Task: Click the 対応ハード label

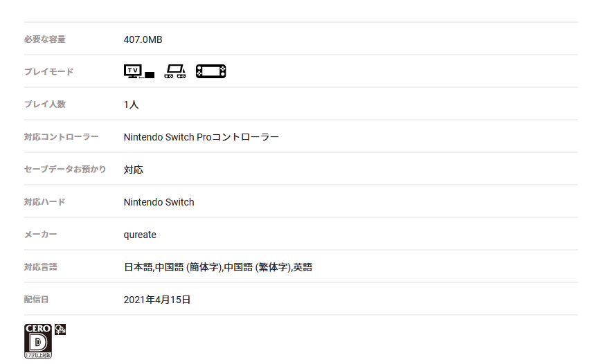Action: tap(45, 202)
